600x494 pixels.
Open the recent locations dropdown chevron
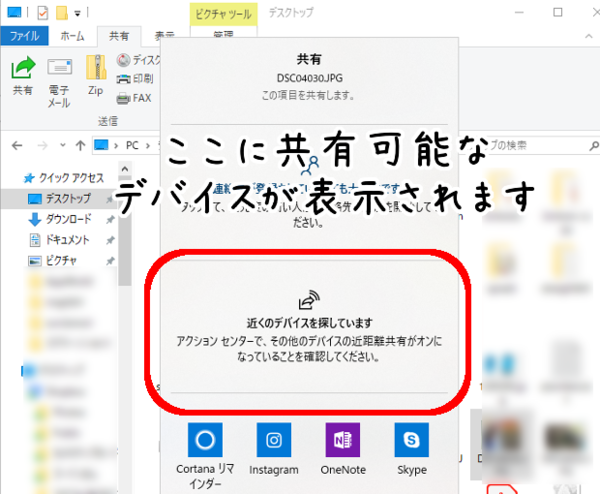click(x=62, y=145)
